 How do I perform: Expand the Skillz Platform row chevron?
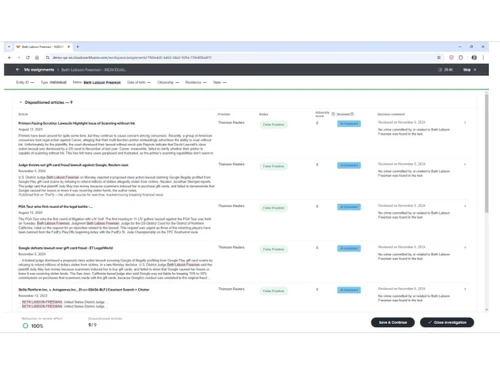coord(465,289)
